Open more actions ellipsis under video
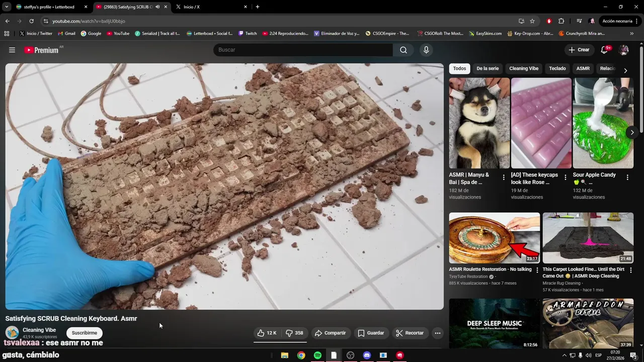644x362 pixels. point(437,333)
